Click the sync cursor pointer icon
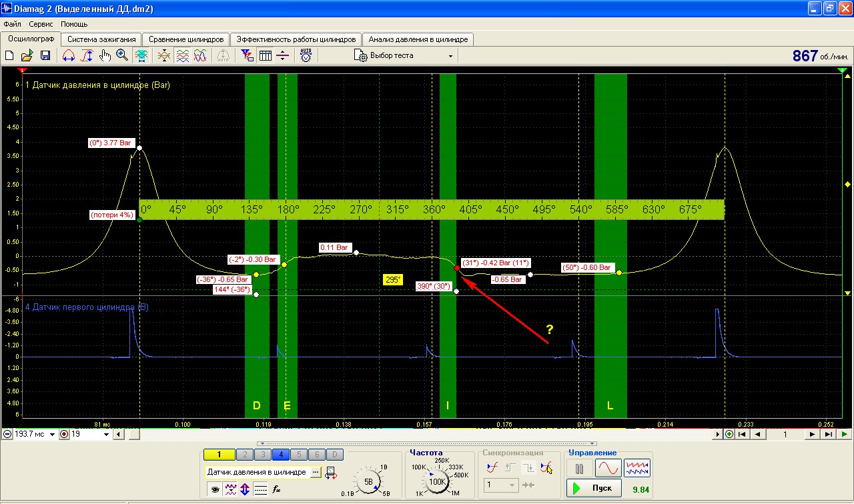The width and height of the screenshot is (854, 504). coord(546,468)
